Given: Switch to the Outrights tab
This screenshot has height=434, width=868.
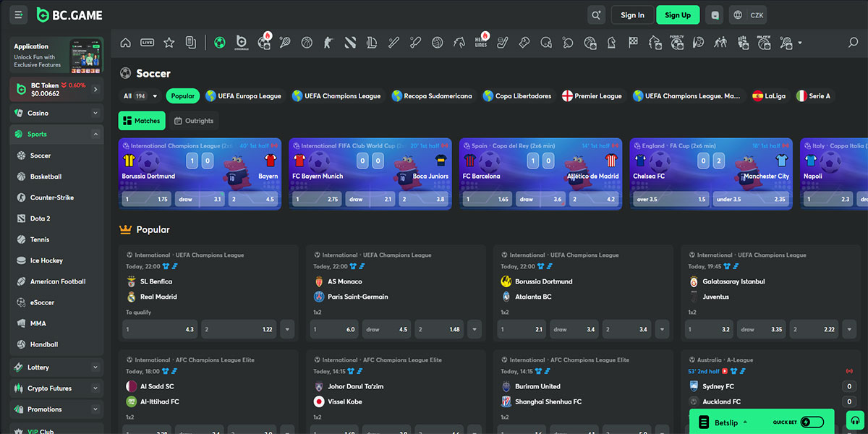Looking at the screenshot, I should coord(195,121).
